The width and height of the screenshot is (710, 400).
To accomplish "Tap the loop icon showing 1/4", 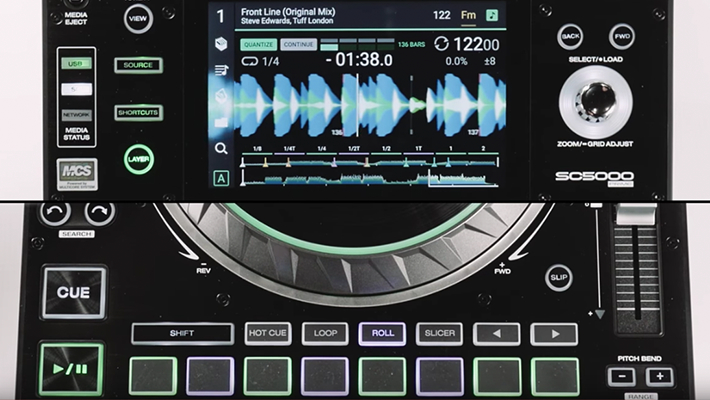I will pos(250,61).
